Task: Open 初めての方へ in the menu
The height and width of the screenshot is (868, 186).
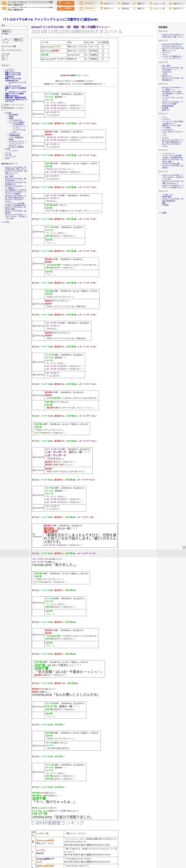Action: pos(10,71)
